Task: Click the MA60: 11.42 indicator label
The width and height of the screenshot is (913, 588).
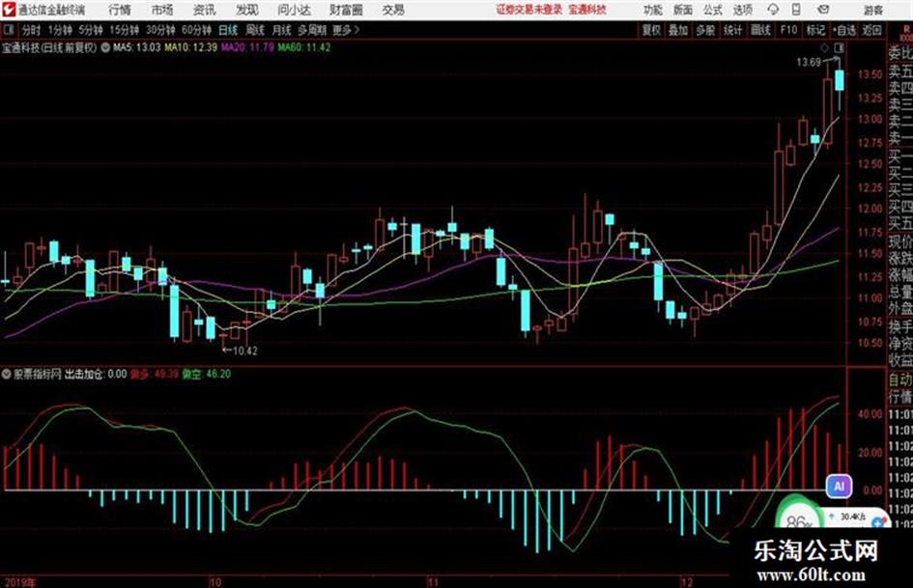Action: pos(304,47)
